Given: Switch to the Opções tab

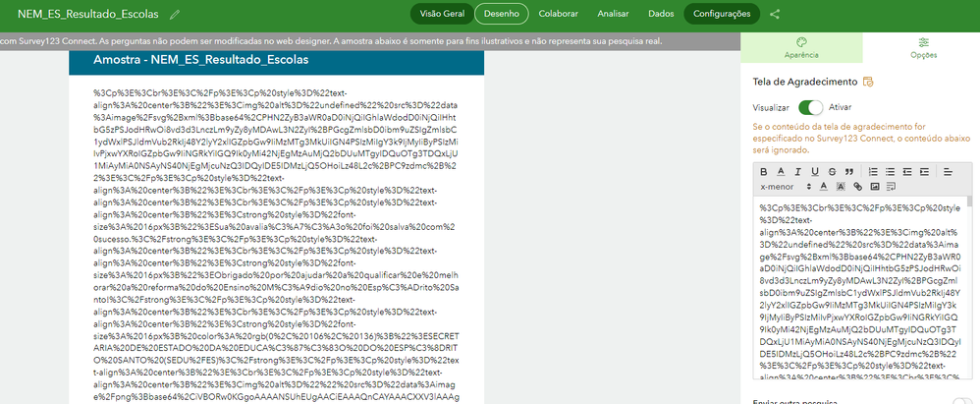Looking at the screenshot, I should pyautogui.click(x=923, y=47).
